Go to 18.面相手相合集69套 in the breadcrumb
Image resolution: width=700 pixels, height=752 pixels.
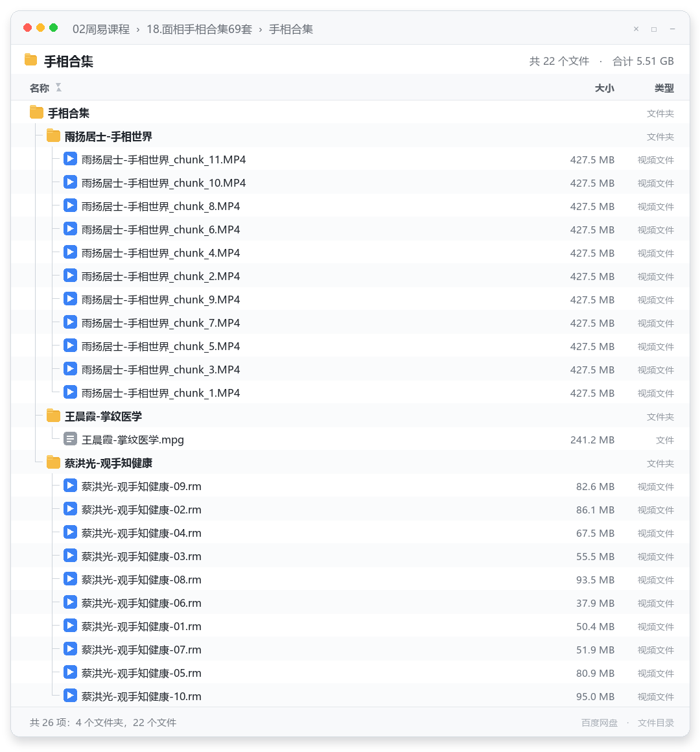coord(200,29)
